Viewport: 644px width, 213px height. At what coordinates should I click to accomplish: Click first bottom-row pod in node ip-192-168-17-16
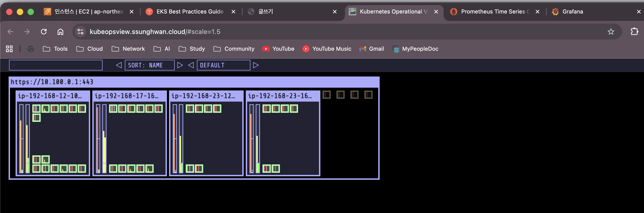point(113,169)
